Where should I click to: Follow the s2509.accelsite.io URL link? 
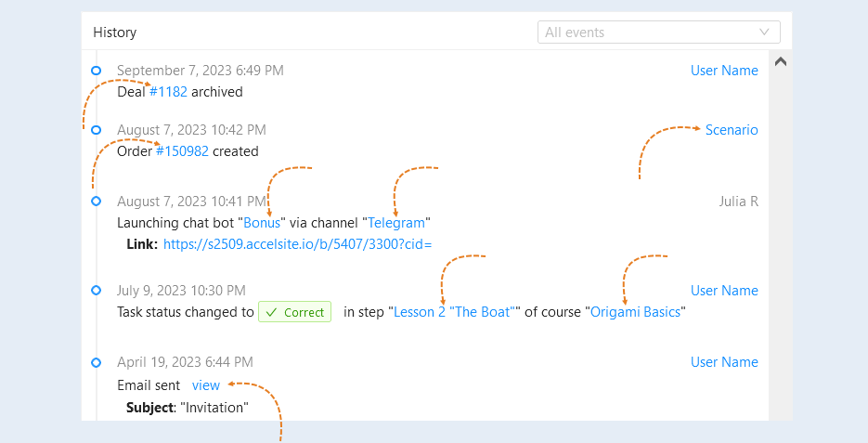tap(297, 244)
